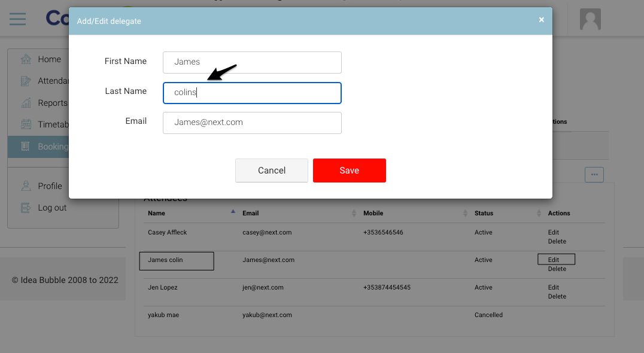The width and height of the screenshot is (644, 353).
Task: Click the user profile avatar icon
Action: (590, 19)
